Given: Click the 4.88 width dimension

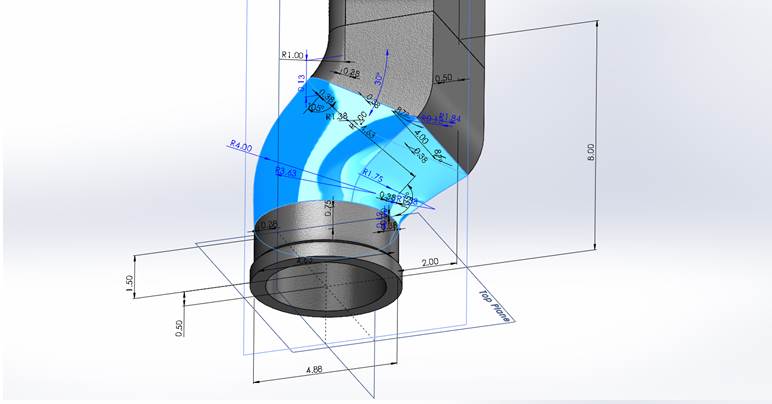Looking at the screenshot, I should (x=314, y=370).
